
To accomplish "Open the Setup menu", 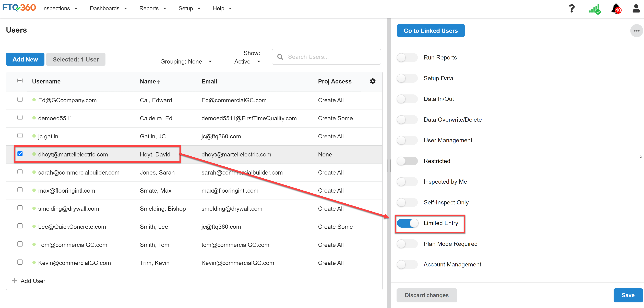I will tap(189, 8).
